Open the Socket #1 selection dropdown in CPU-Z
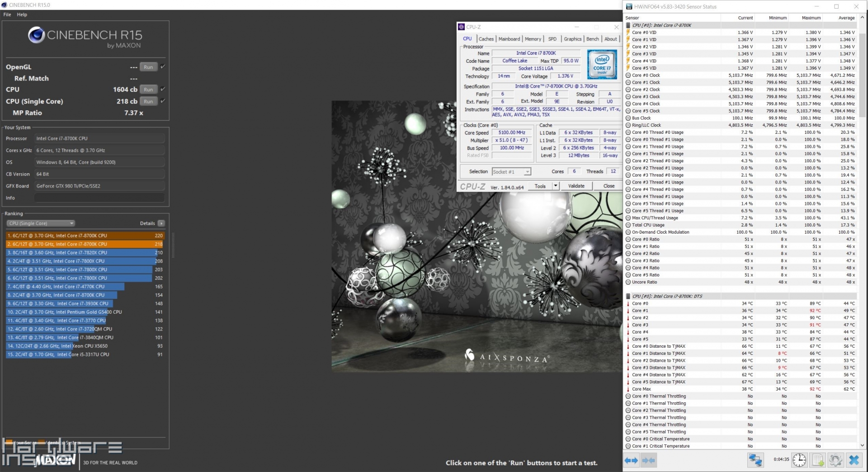The width and height of the screenshot is (868, 472). [x=511, y=172]
